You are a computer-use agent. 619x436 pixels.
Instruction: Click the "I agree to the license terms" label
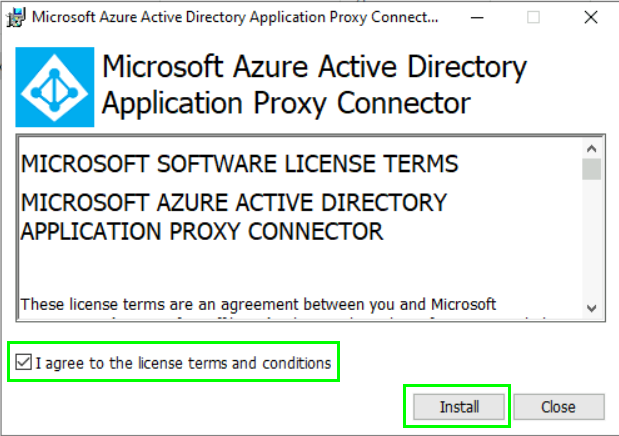183,363
